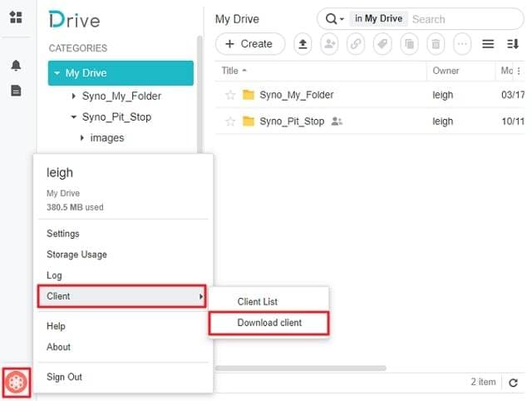Choose Download client in the submenu
The width and height of the screenshot is (532, 401).
(x=269, y=323)
